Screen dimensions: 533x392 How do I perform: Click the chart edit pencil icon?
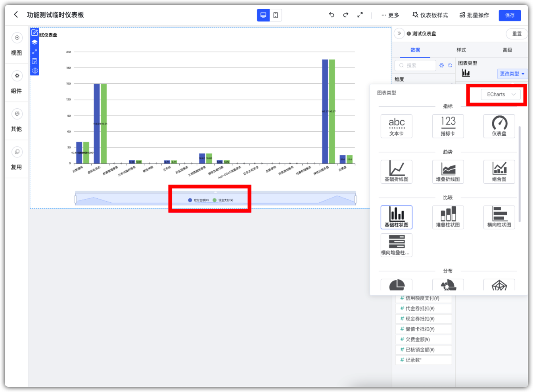35,33
